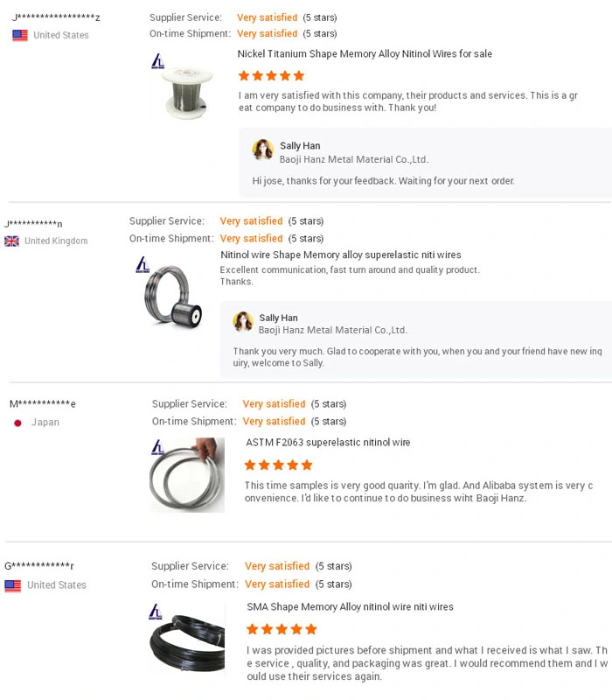This screenshot has height=700, width=612.
Task: Click Sally Han's avatar in second reply
Action: [243, 322]
